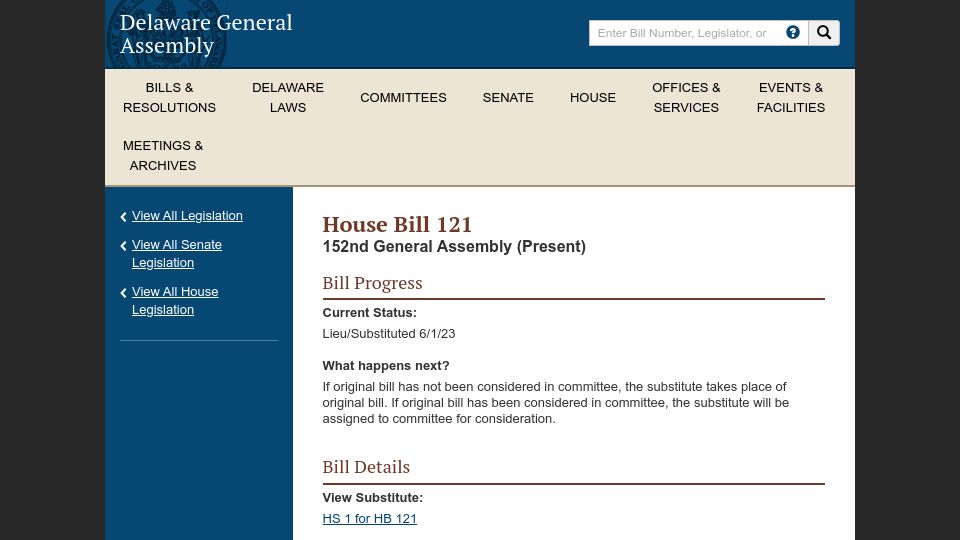This screenshot has height=540, width=960.
Task: Open the HS 1 for HB 121 substitute
Action: [x=370, y=519]
